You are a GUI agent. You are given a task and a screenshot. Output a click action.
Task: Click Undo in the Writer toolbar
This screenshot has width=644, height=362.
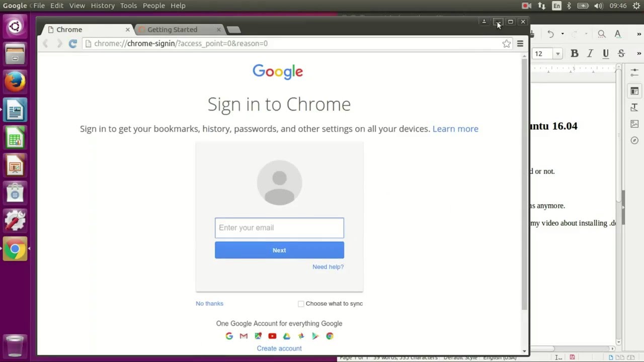pos(551,34)
